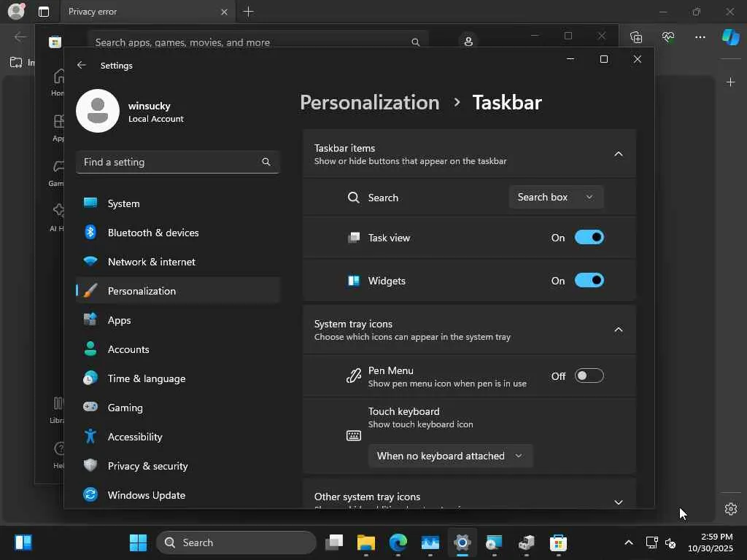Open Bluetooth & devices category
747x560 pixels.
point(178,233)
